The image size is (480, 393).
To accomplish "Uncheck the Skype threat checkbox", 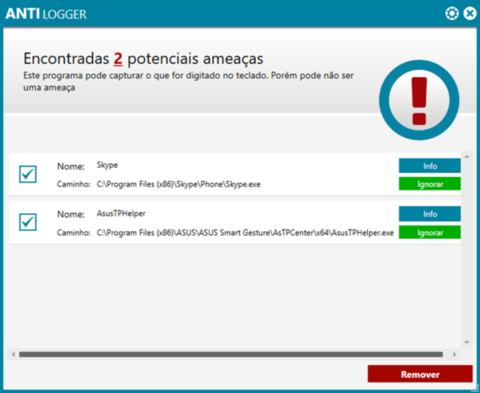I will point(28,174).
